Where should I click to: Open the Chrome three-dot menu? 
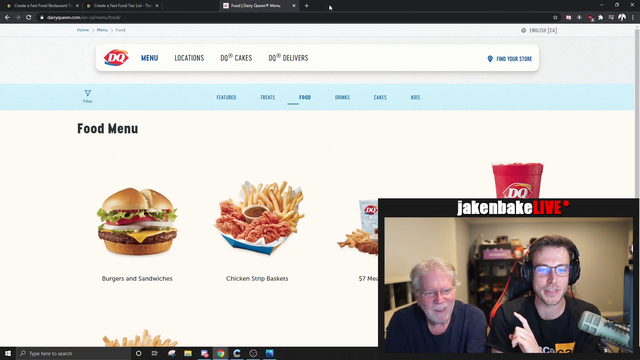633,17
